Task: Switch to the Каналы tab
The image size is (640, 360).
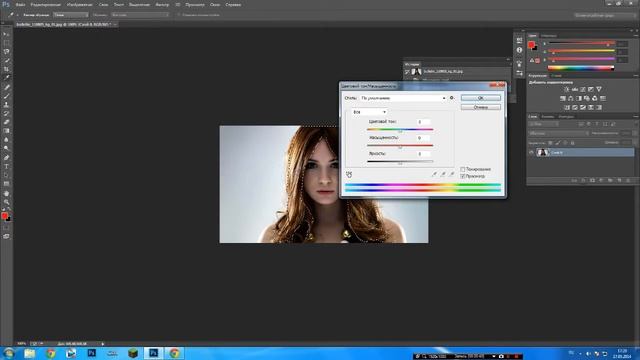Action: (547, 117)
